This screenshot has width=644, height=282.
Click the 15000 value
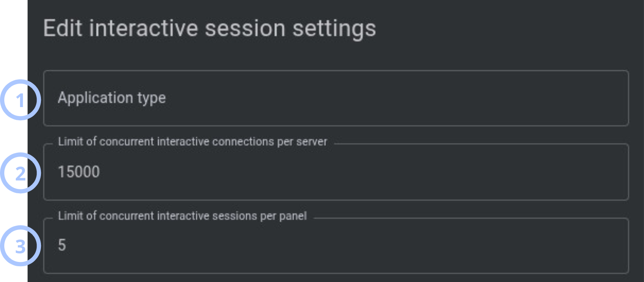(79, 172)
